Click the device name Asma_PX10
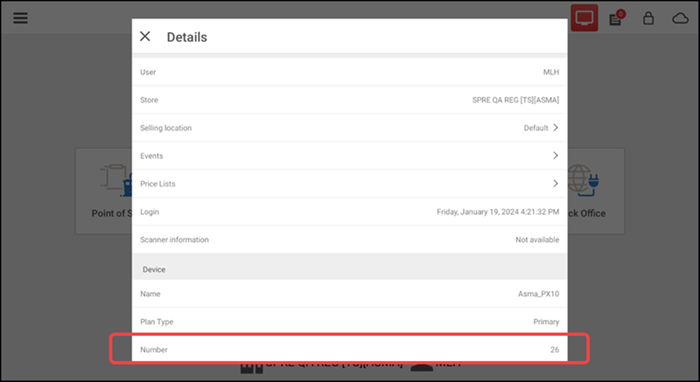 point(538,294)
